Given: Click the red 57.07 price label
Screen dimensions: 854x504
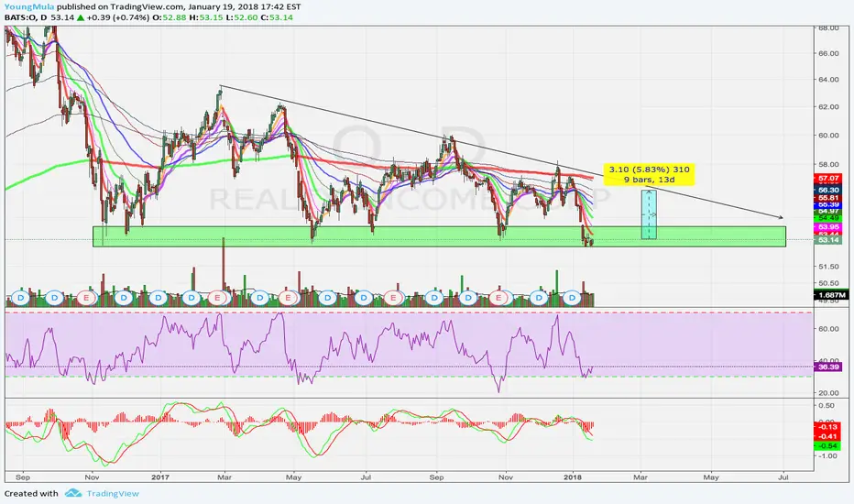Looking at the screenshot, I should click(827, 178).
